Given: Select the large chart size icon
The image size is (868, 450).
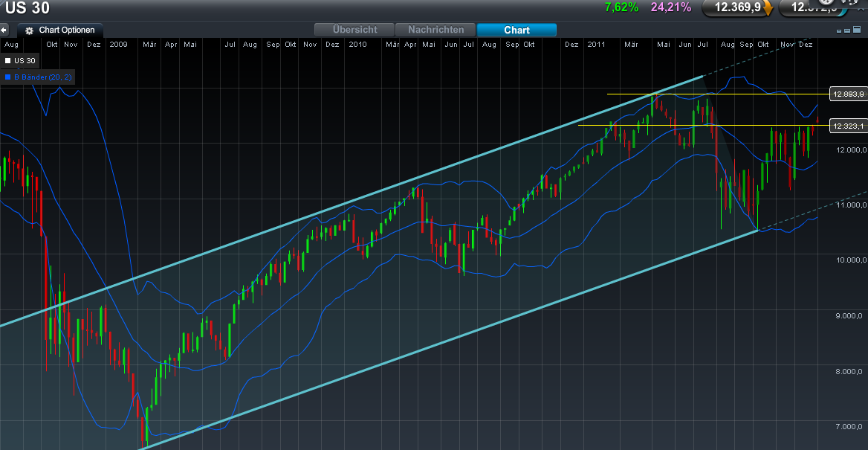Looking at the screenshot, I should [x=857, y=30].
